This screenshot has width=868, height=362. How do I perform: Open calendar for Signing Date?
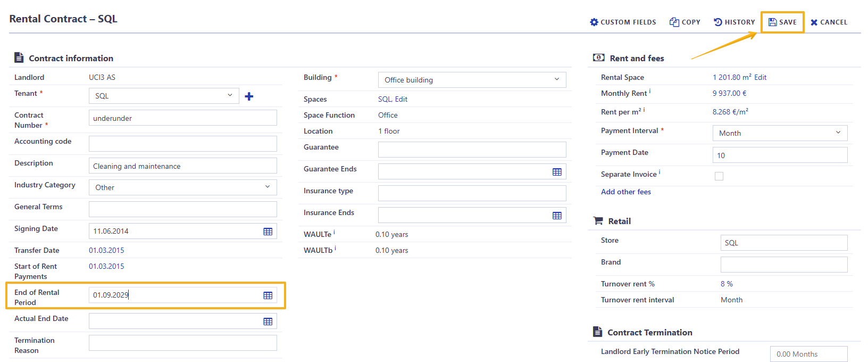pos(268,231)
